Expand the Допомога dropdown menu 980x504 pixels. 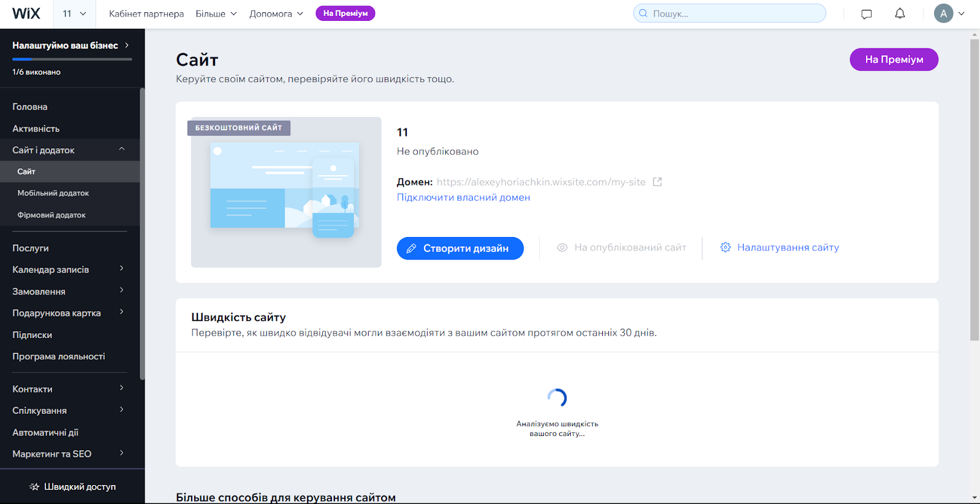(276, 13)
